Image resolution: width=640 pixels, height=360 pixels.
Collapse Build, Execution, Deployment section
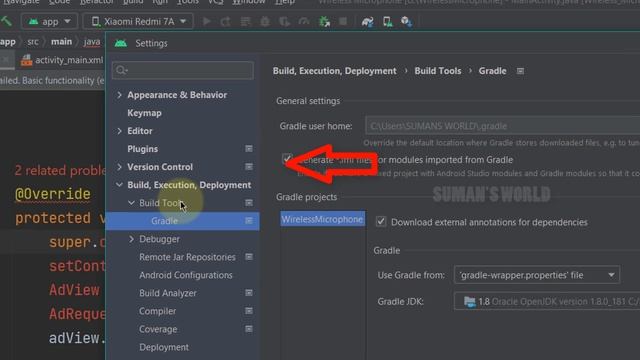click(119, 185)
